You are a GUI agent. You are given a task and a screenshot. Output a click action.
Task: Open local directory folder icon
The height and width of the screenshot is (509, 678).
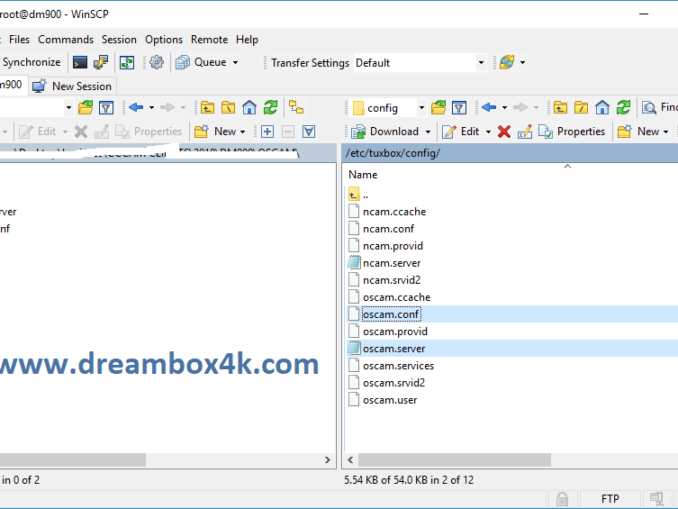pos(86,108)
